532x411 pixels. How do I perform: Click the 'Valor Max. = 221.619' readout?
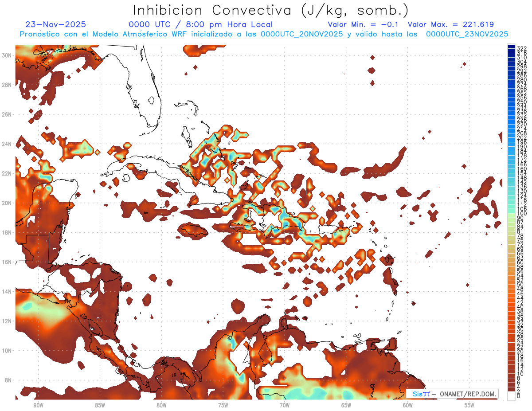(x=451, y=24)
